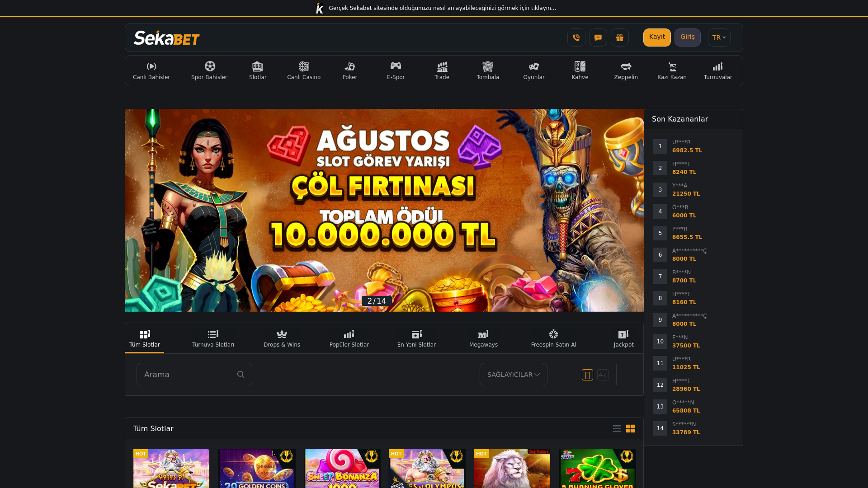Click the Giriş login button
This screenshot has height=488, width=868.
pos(687,38)
